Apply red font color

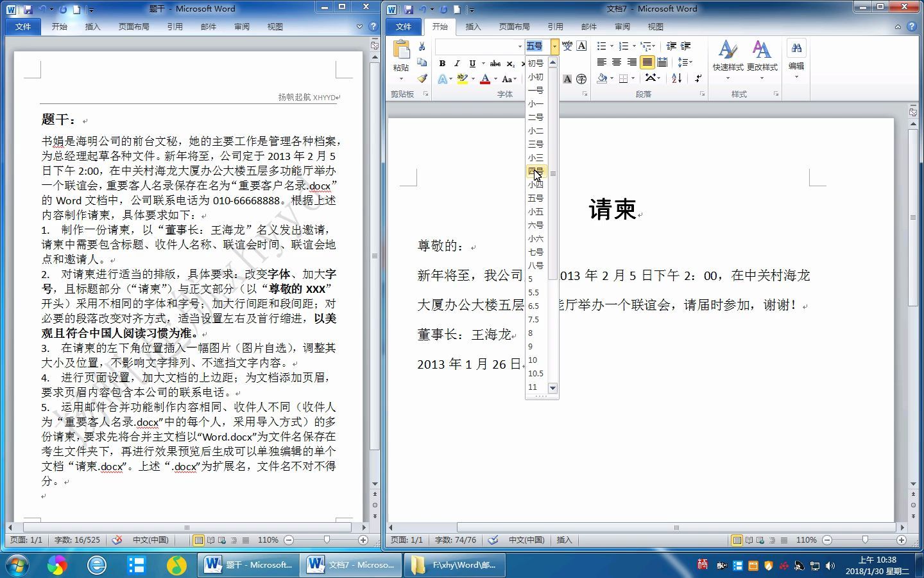tap(485, 79)
